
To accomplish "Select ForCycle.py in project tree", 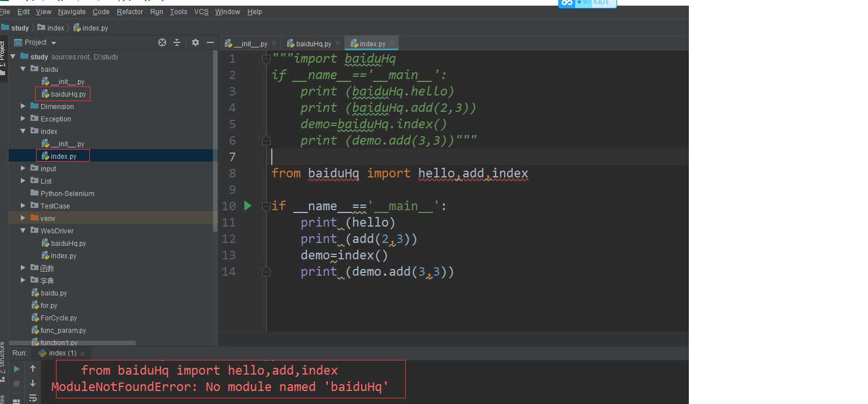I will [x=54, y=318].
